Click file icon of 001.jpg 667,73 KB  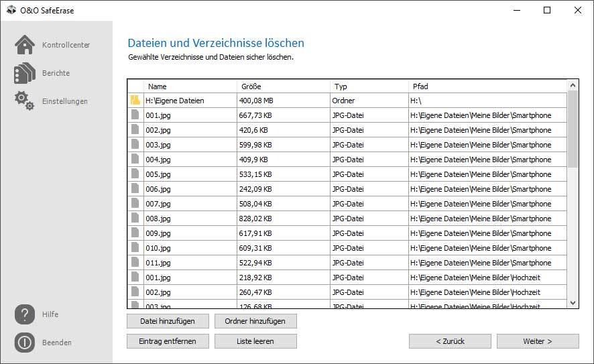pyautogui.click(x=135, y=115)
